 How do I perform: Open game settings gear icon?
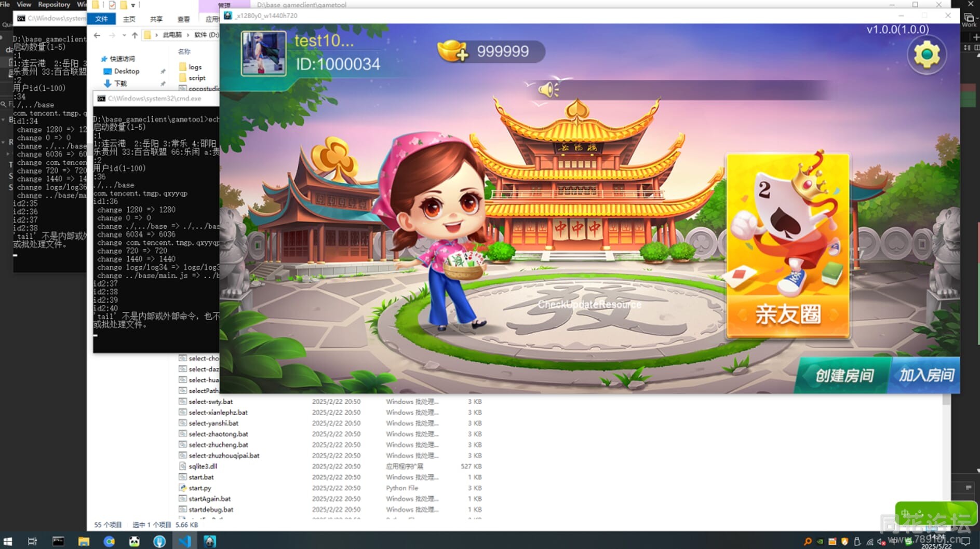point(927,54)
